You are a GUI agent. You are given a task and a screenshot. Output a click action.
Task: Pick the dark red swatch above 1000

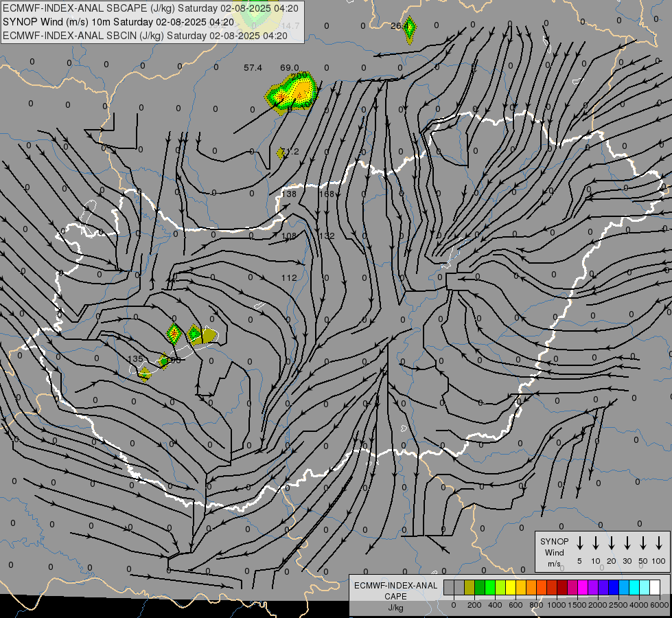click(x=562, y=587)
